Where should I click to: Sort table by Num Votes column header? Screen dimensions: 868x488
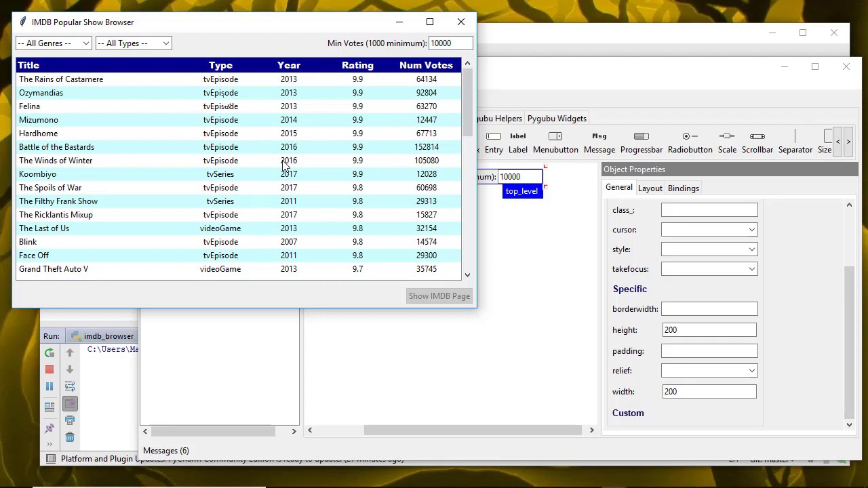[x=426, y=65]
